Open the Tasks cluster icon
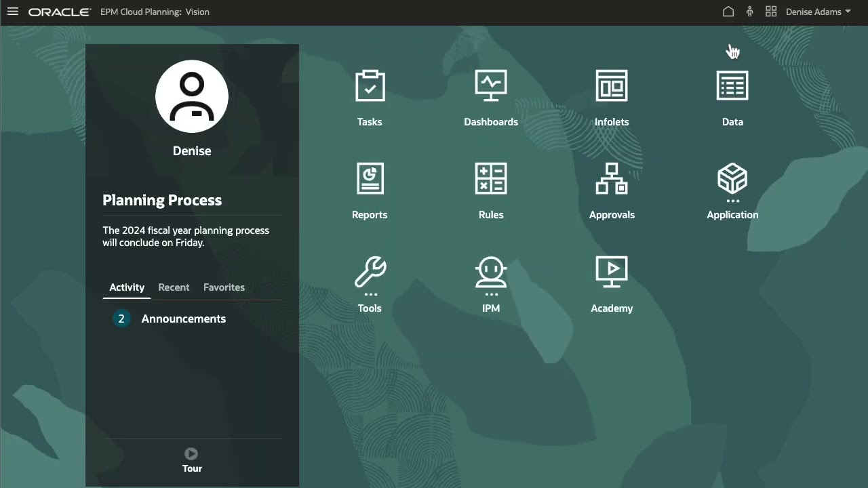Viewport: 868px width, 488px height. [370, 86]
